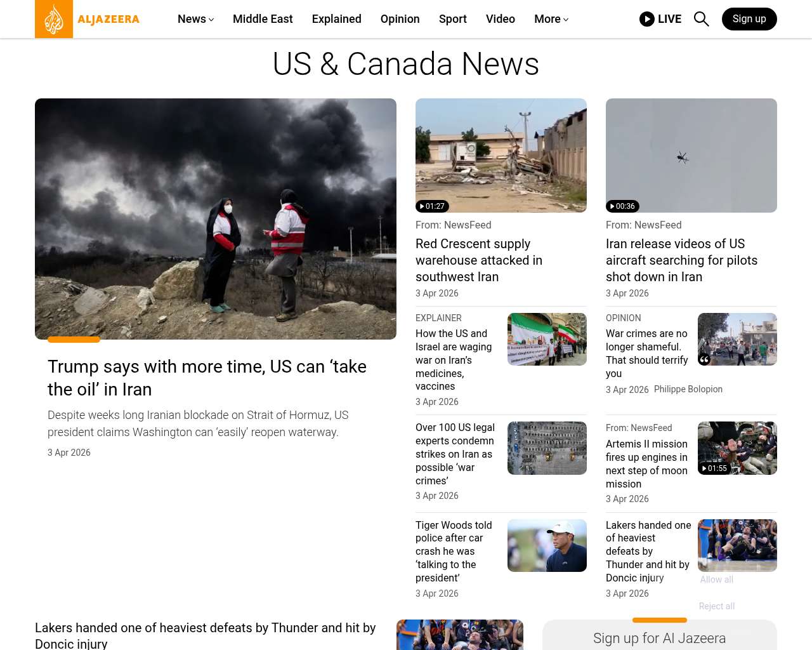
Task: Click the Artemis II mission thumbnail
Action: click(737, 448)
